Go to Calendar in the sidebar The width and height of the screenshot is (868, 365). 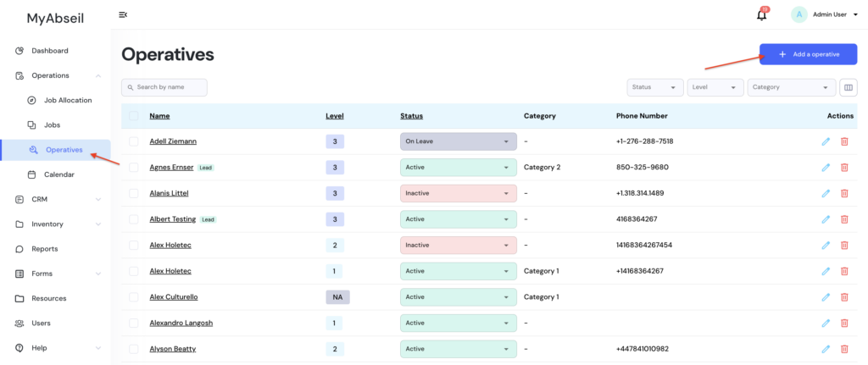[58, 174]
